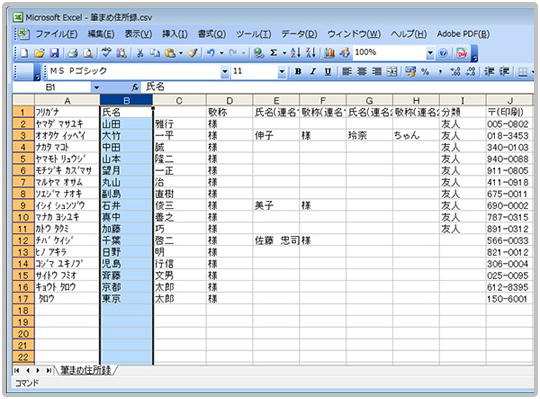Expand the MS Pゴシック font dropdown
Screen dimensions: 540x399
point(225,72)
